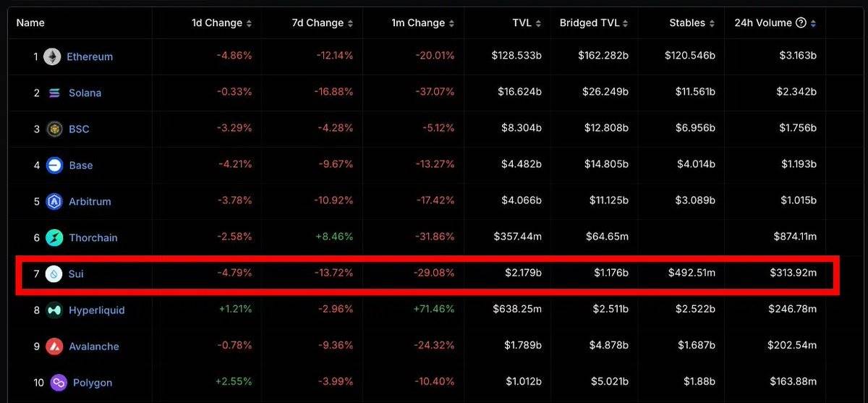
Task: Click the Solana chain logo icon
Action: (54, 93)
